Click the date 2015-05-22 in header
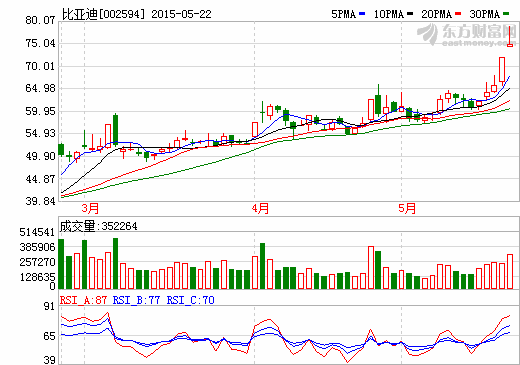 pyautogui.click(x=181, y=14)
